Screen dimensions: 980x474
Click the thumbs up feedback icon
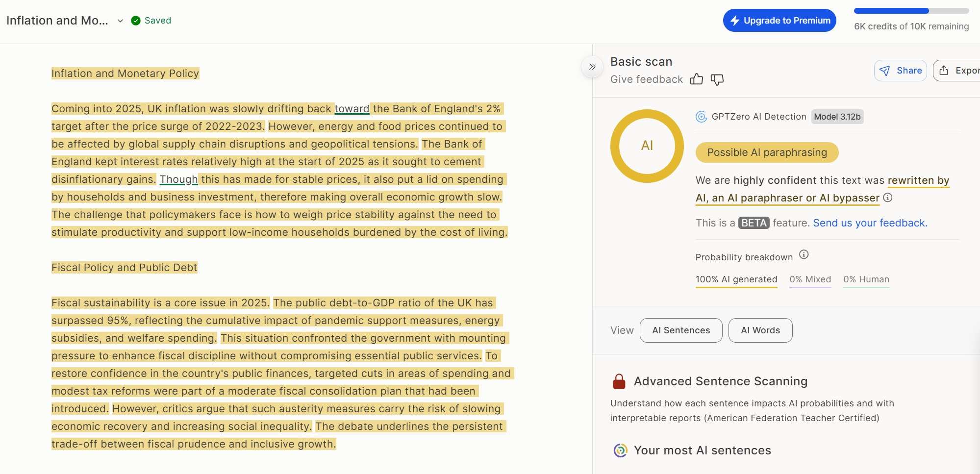pyautogui.click(x=696, y=79)
